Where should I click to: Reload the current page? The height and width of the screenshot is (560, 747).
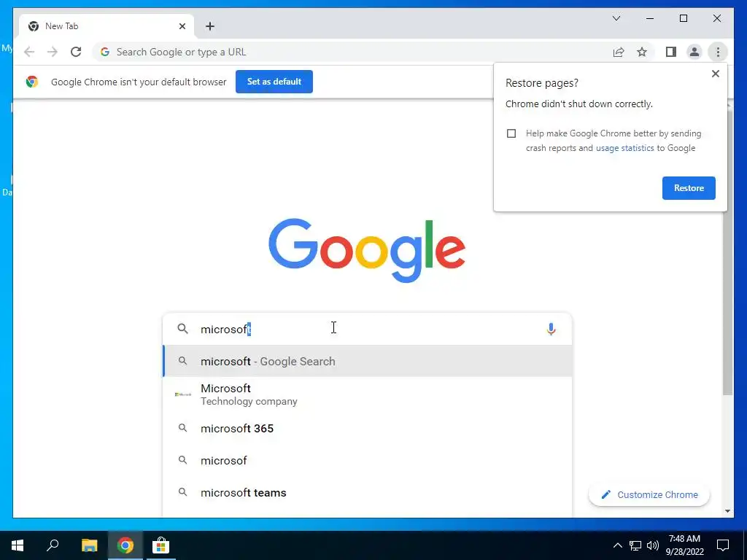[x=76, y=52]
